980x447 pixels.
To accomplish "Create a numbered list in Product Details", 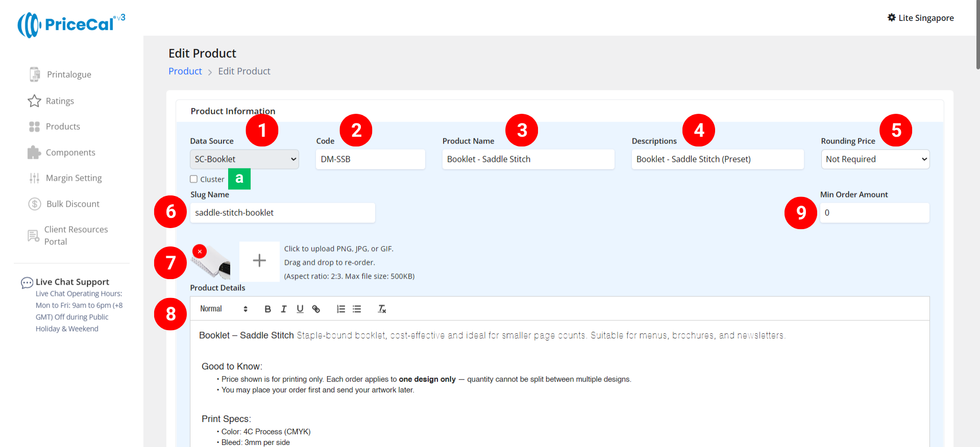I will 341,309.
